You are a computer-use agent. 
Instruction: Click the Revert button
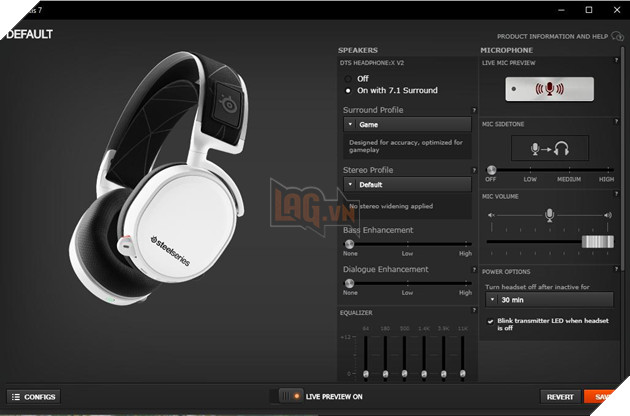pyautogui.click(x=560, y=397)
